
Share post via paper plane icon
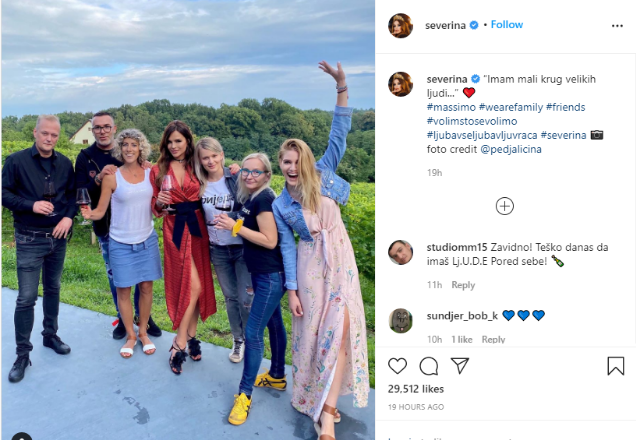pos(460,366)
